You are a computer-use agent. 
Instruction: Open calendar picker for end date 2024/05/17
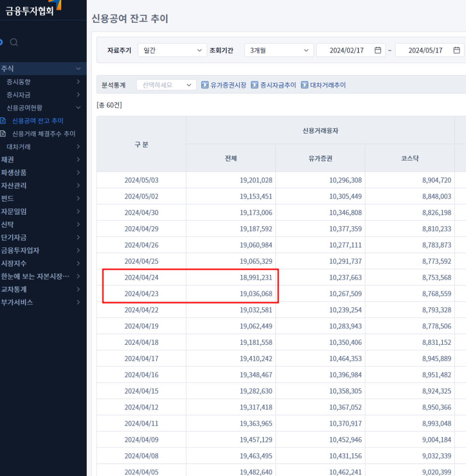[456, 50]
